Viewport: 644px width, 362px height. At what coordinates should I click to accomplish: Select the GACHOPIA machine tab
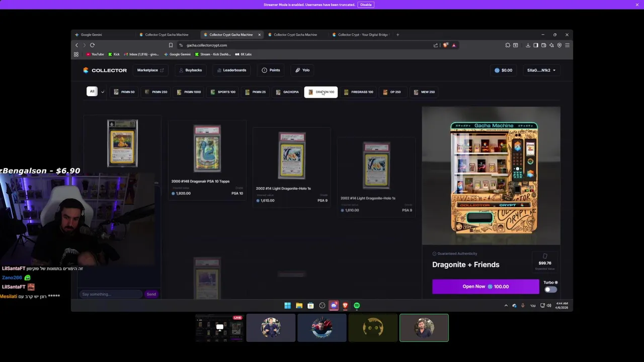pyautogui.click(x=287, y=92)
